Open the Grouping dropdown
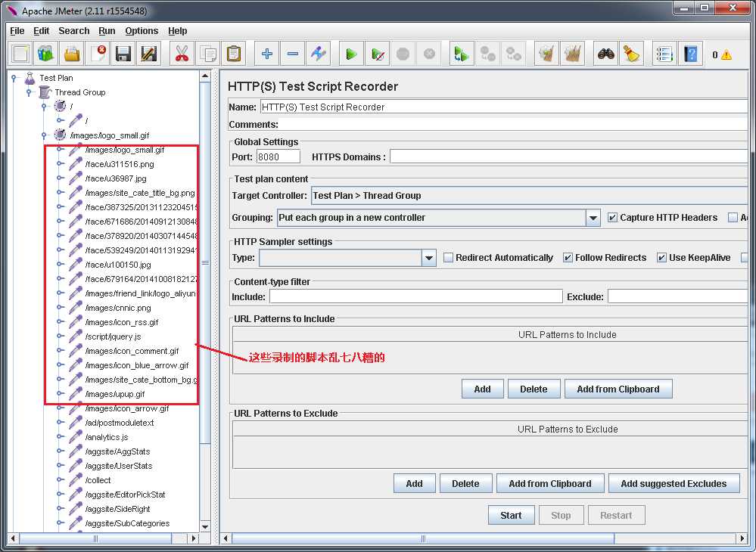Image resolution: width=756 pixels, height=552 pixels. point(593,218)
